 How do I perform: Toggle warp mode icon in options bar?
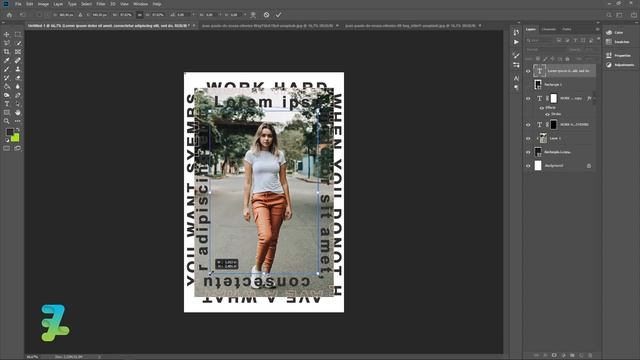coord(253,15)
